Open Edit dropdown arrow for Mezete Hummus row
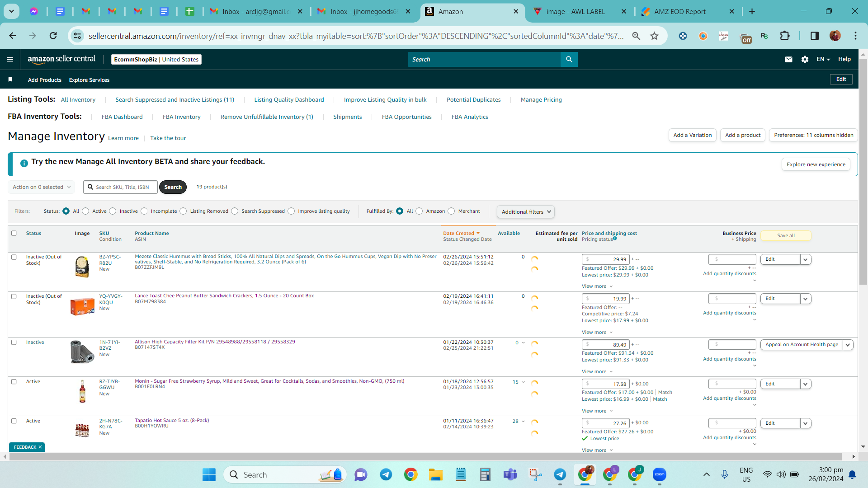868x488 pixels. click(805, 259)
